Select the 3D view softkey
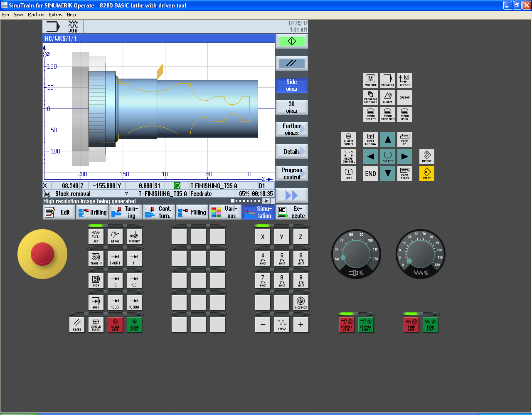Viewport: 532px width, 415px height. pos(292,107)
